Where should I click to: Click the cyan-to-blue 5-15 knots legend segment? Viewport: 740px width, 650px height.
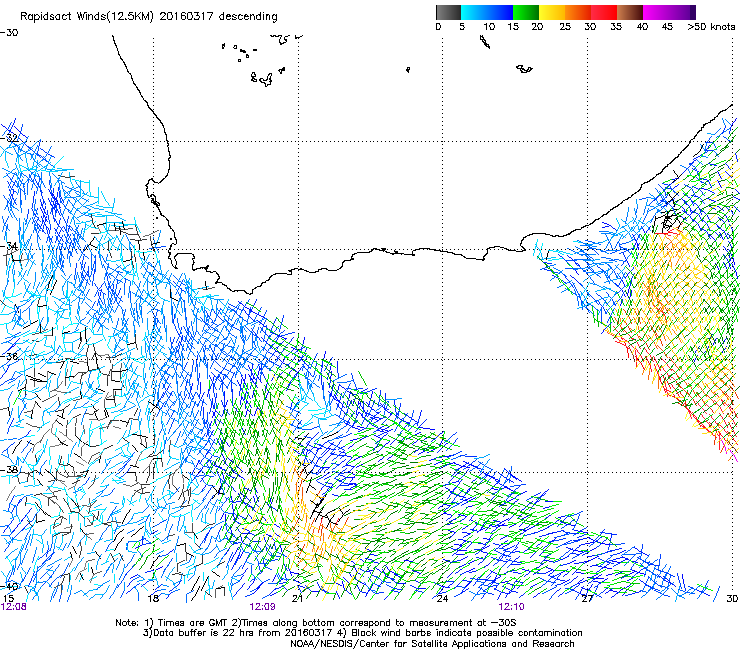tap(487, 12)
